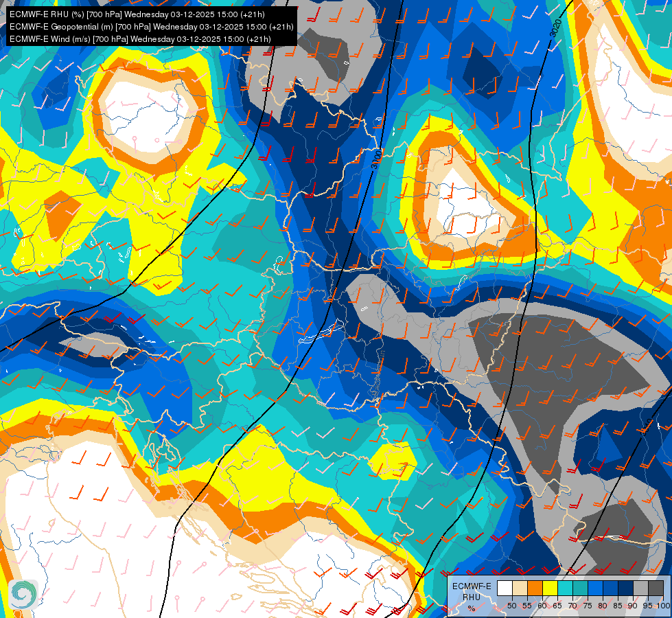The height and width of the screenshot is (618, 672).
Task: Click the swirl logo icon at bottom-left
Action: point(23,595)
